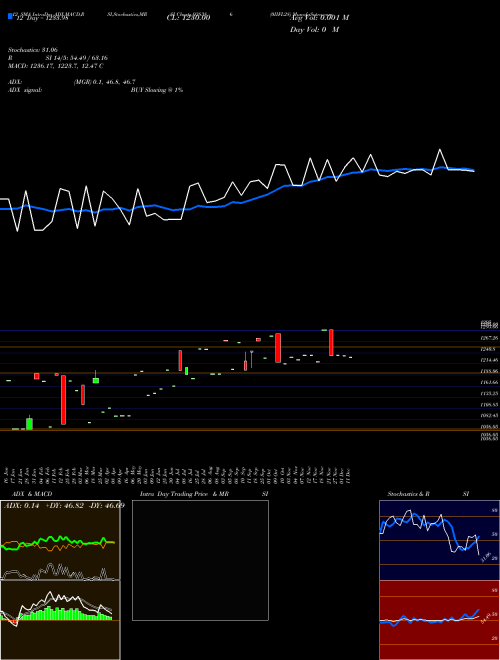Click the tall red candlestick at the chart's right
This screenshot has width=500, height=660.
click(331, 343)
